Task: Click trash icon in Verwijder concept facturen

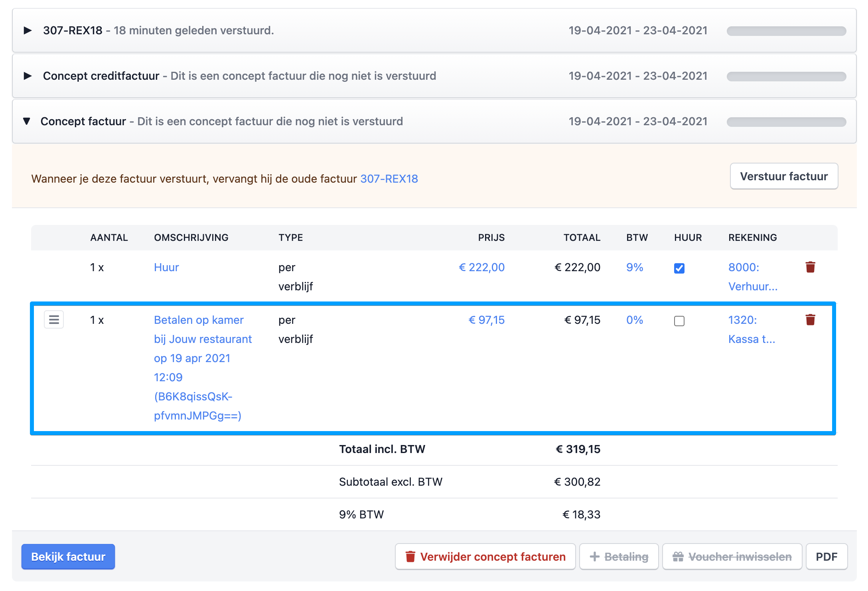Action: click(x=410, y=557)
